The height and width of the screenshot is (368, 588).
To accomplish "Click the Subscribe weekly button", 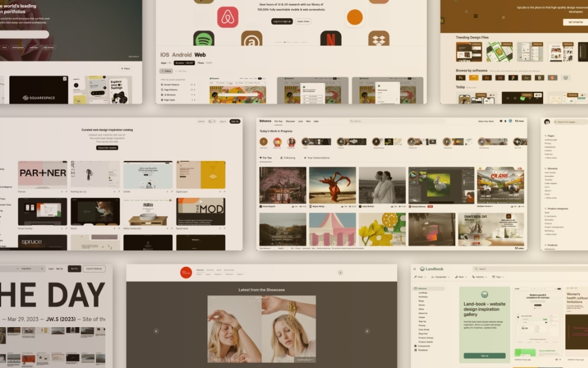I will [107, 148].
